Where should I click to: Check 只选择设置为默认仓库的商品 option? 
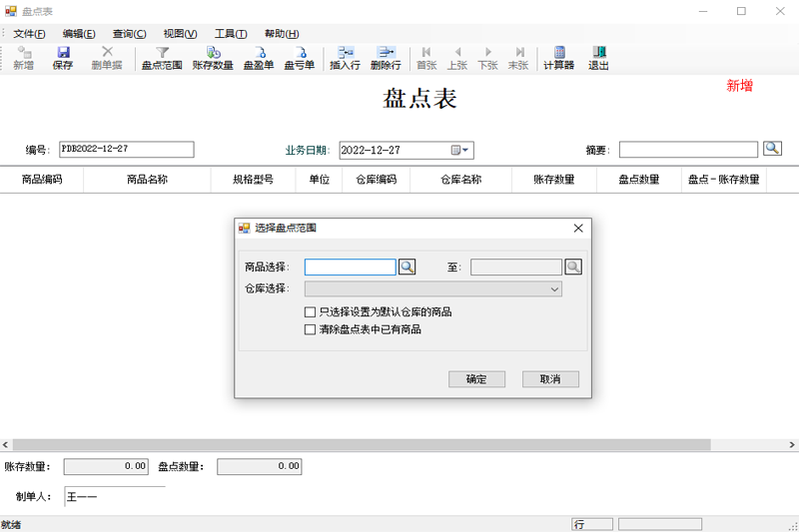(310, 311)
